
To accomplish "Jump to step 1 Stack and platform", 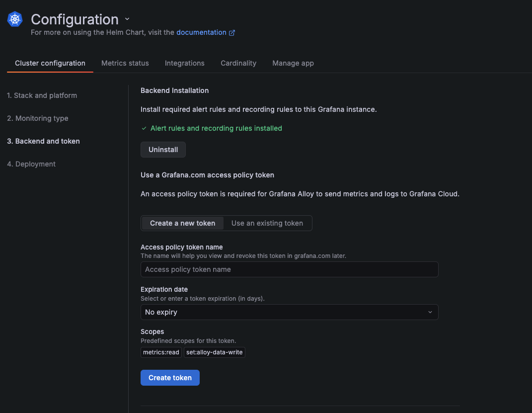I will click(42, 95).
